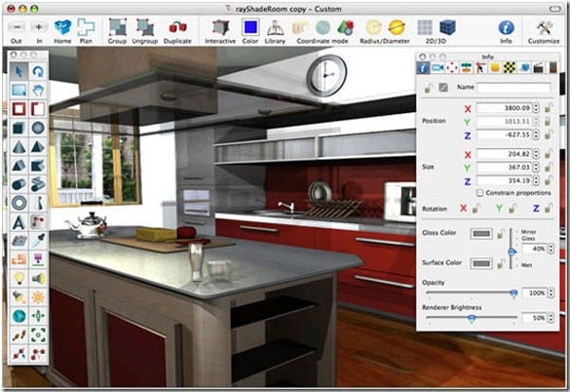Open the Library browser

click(275, 27)
